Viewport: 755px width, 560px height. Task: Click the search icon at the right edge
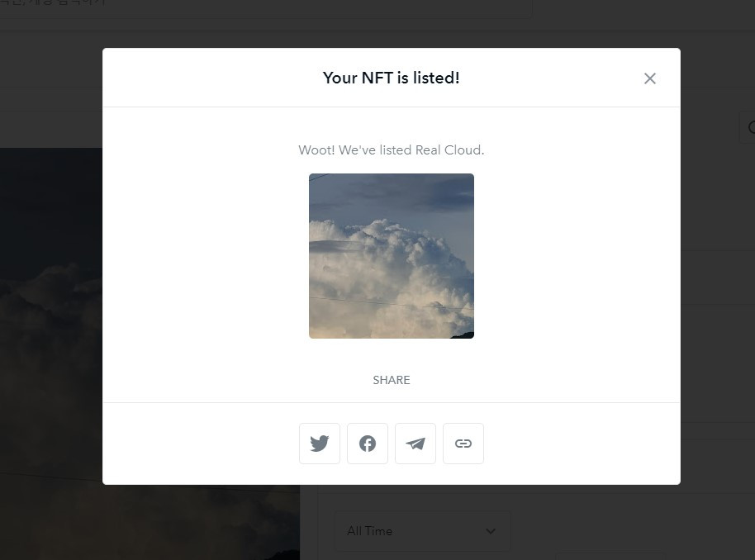tap(751, 127)
